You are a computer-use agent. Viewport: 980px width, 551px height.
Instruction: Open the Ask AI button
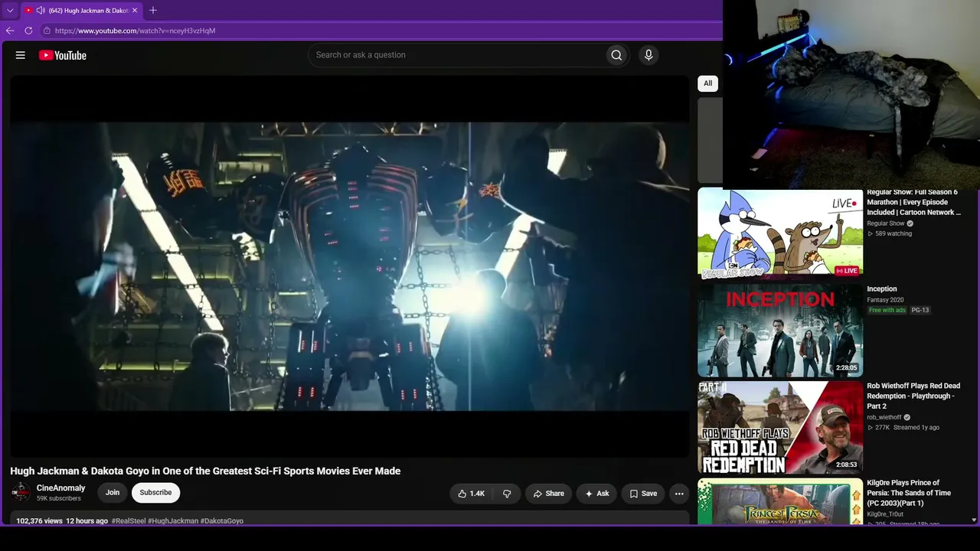(596, 494)
